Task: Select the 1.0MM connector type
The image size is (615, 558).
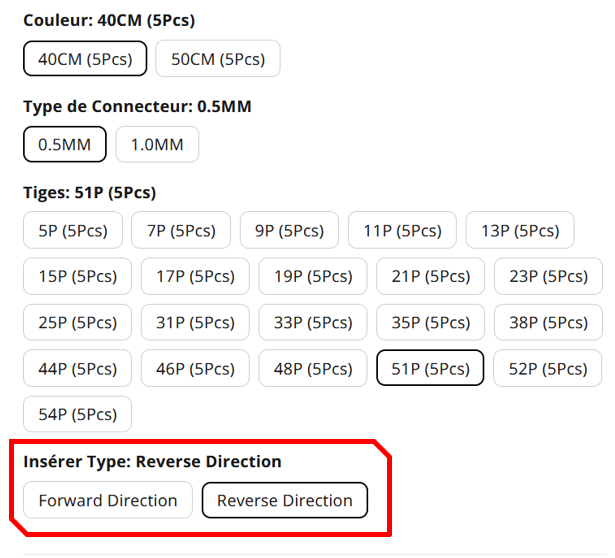Action: click(x=157, y=144)
